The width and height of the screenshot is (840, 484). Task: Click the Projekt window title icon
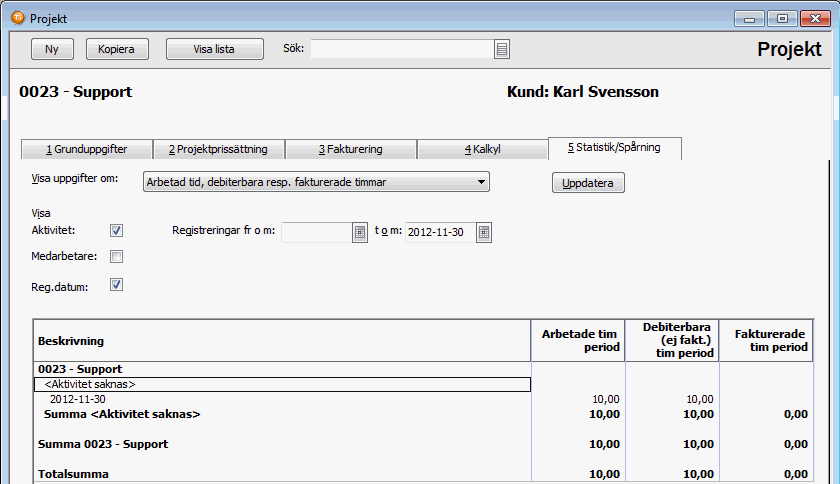coord(17,18)
